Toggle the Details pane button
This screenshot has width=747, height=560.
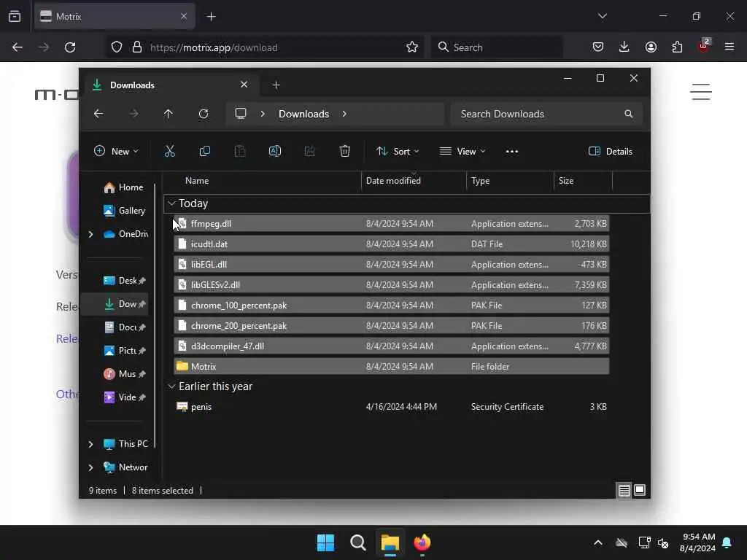click(611, 152)
